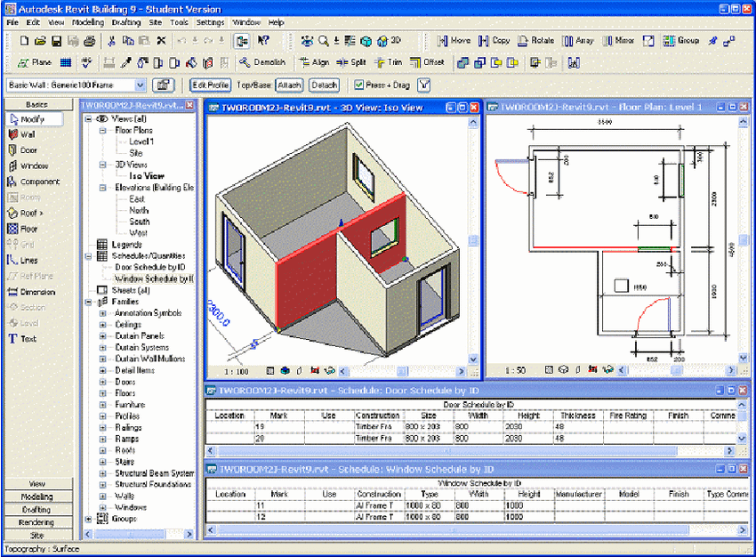756x557 pixels.
Task: Select the Rotate tool
Action: (535, 41)
